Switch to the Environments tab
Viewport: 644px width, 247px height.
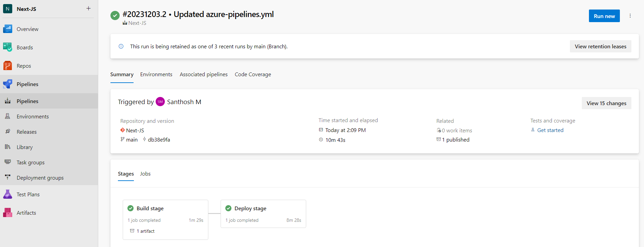pyautogui.click(x=156, y=75)
